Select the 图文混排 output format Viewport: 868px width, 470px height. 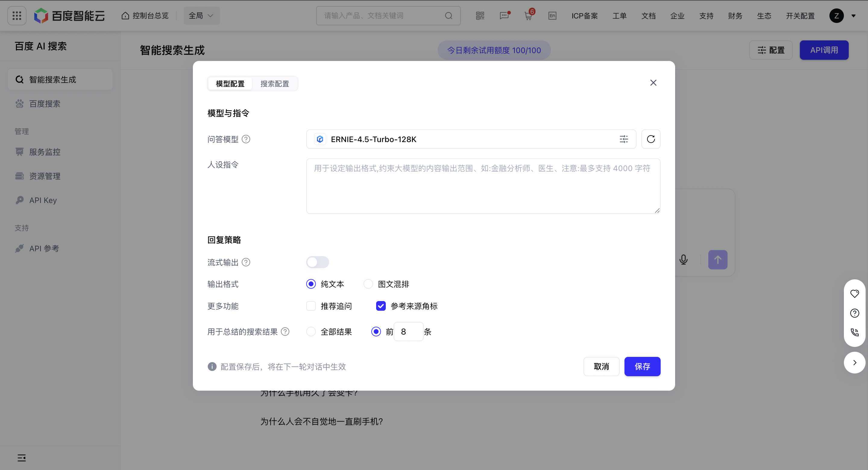tap(368, 284)
